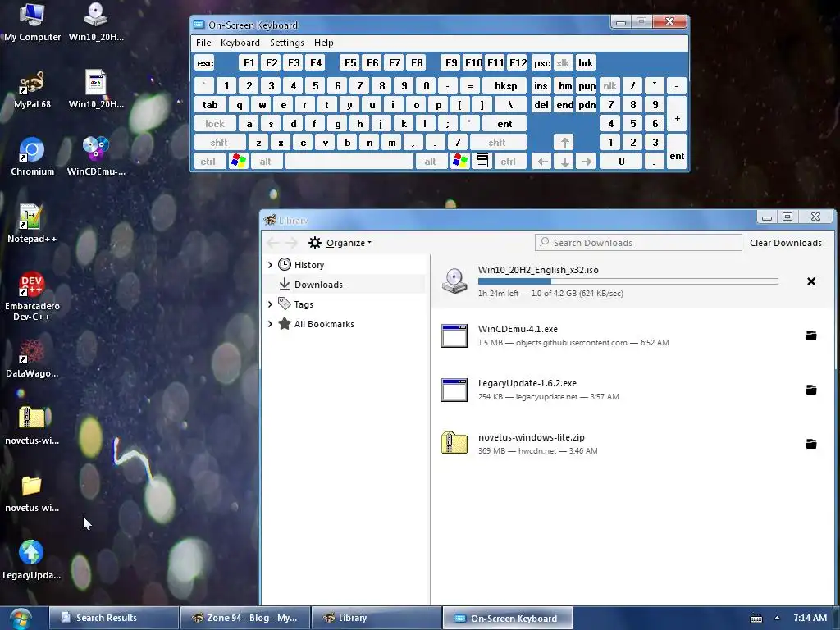The image size is (840, 630).
Task: Open the Windows Start orb
Action: pos(20,619)
